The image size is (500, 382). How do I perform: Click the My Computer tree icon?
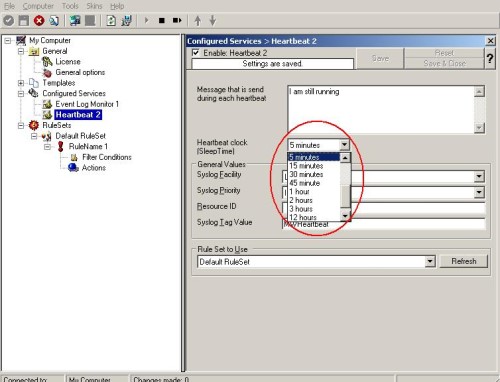(x=21, y=40)
